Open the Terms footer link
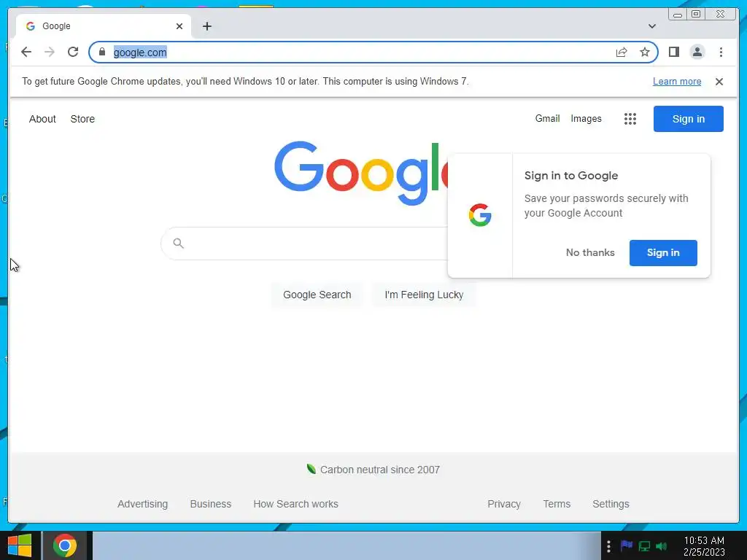 557,504
